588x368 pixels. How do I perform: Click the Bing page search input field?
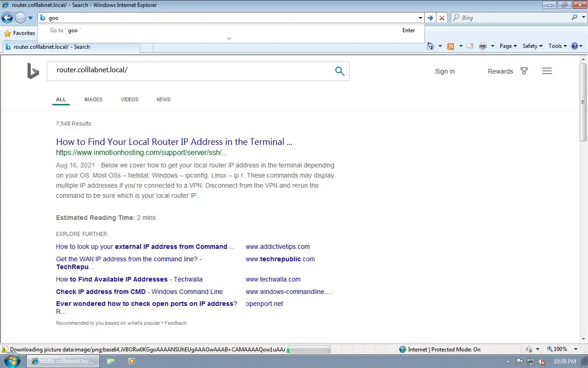pos(191,71)
